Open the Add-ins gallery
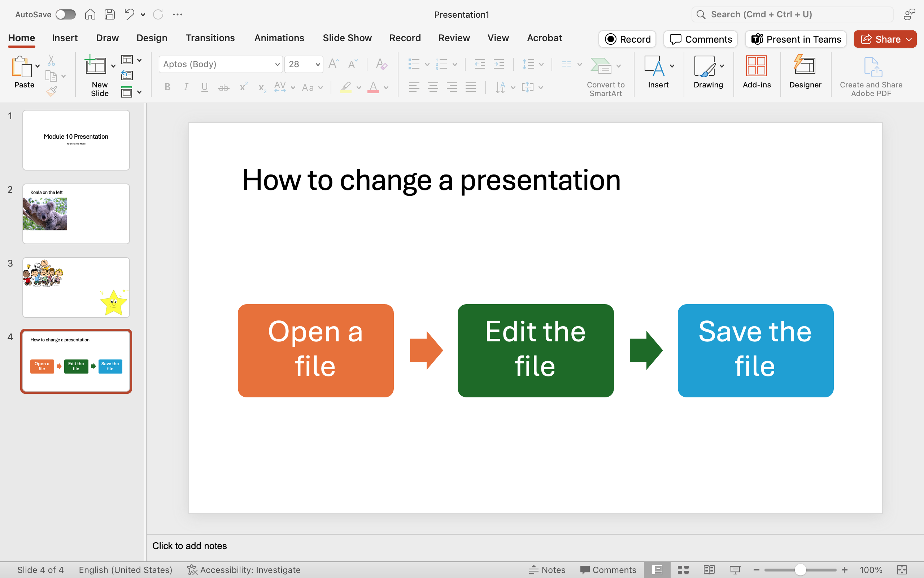 point(757,72)
